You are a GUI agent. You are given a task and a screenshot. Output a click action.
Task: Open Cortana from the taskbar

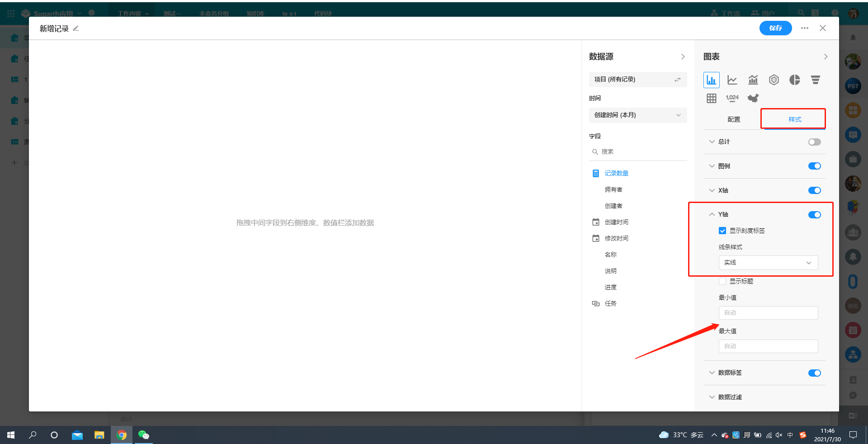(54, 435)
